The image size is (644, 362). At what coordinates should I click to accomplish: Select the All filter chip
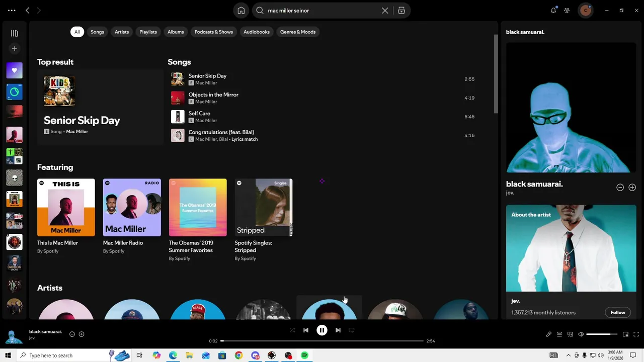77,32
